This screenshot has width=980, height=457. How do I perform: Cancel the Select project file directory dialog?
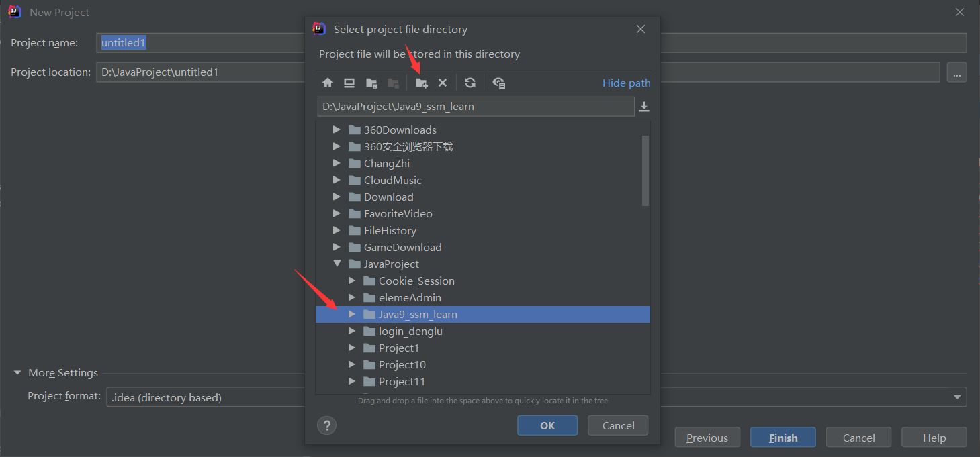point(618,425)
